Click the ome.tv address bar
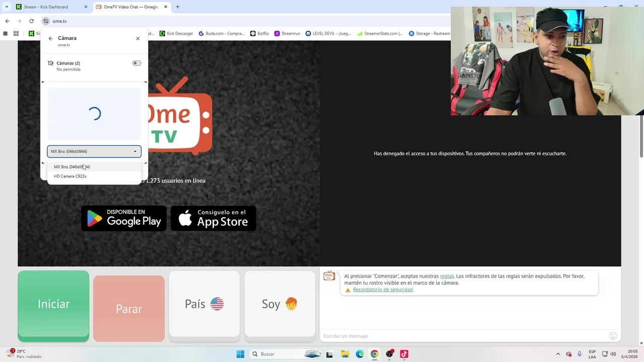This screenshot has width=644, height=362. pyautogui.click(x=242, y=21)
